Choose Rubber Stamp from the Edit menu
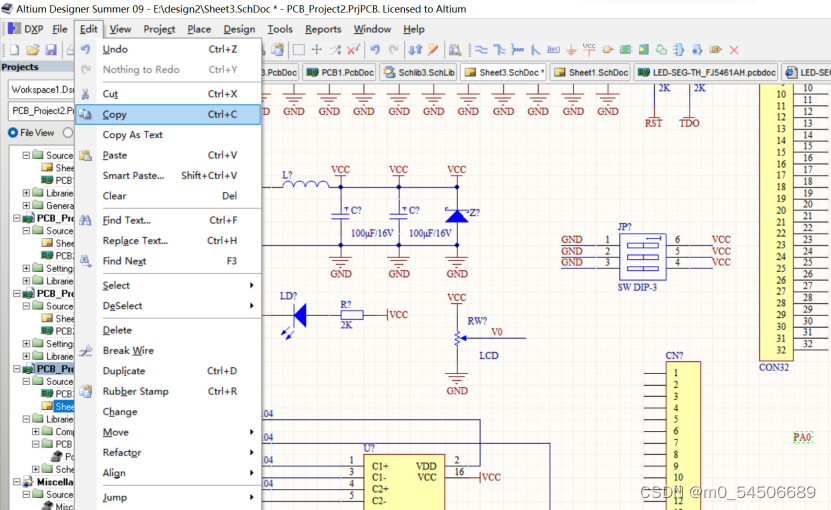 point(169,391)
